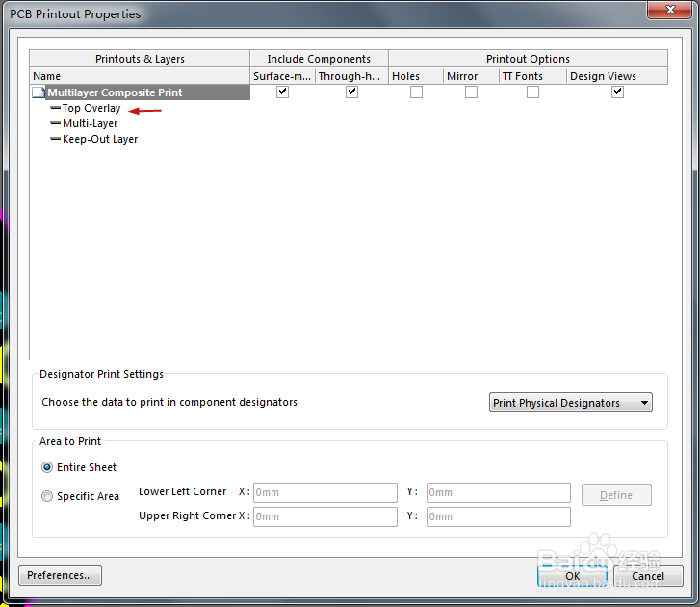Select the Entire Sheet radio button
Viewport: 700px width, 607px height.
47,467
